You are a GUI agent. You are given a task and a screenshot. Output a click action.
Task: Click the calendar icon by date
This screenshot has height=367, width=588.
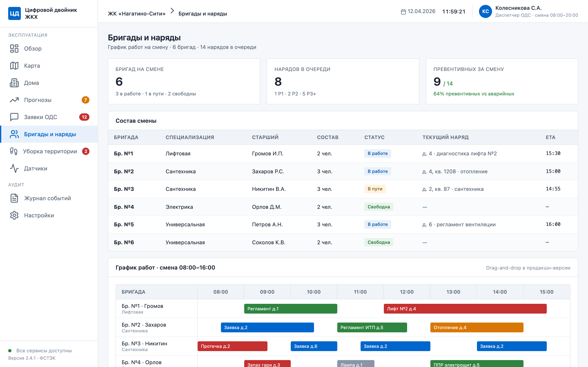pos(403,12)
